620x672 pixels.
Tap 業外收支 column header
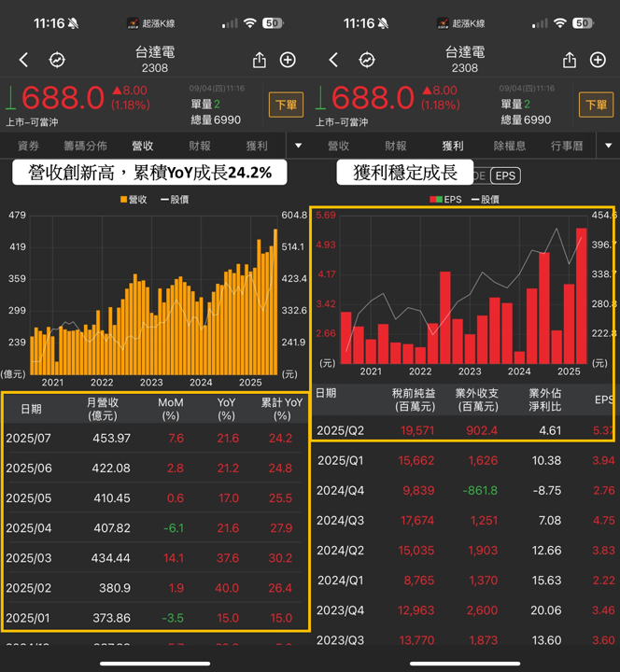pyautogui.click(x=477, y=399)
